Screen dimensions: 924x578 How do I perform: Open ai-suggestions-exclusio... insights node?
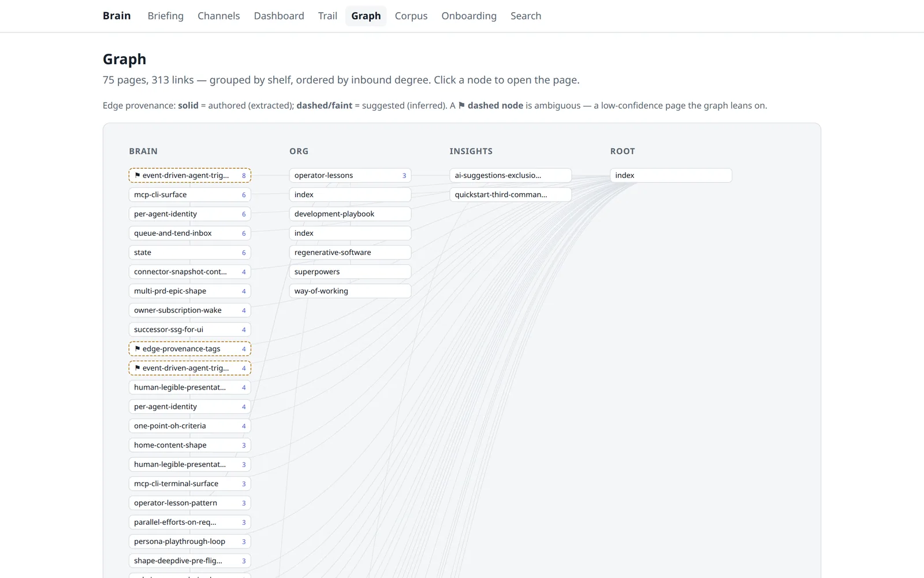(511, 175)
